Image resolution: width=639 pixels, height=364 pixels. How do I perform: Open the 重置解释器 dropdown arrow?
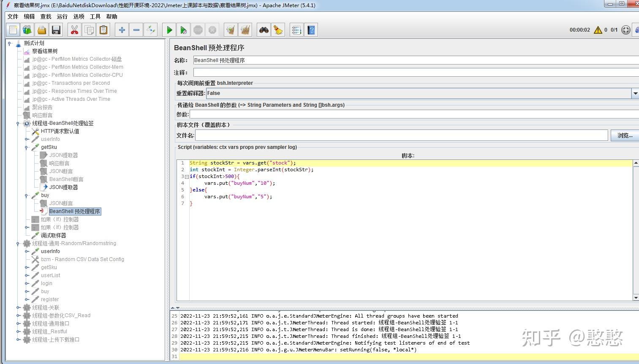point(635,93)
